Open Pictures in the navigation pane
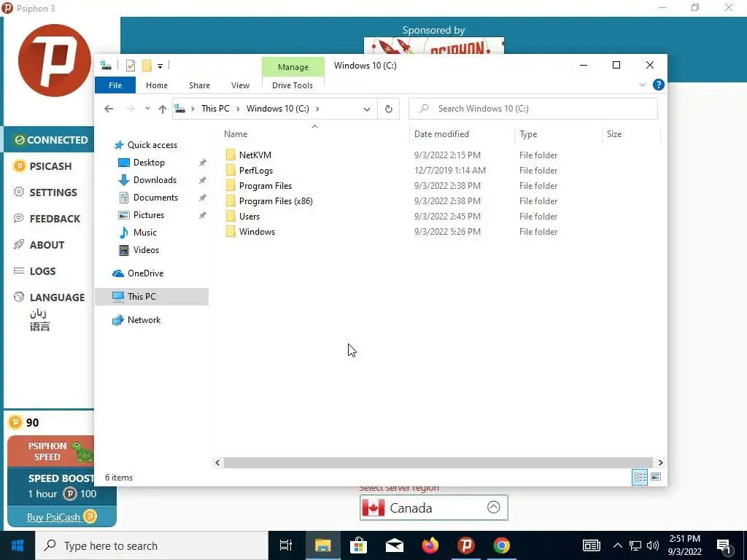The image size is (747, 560). [149, 215]
